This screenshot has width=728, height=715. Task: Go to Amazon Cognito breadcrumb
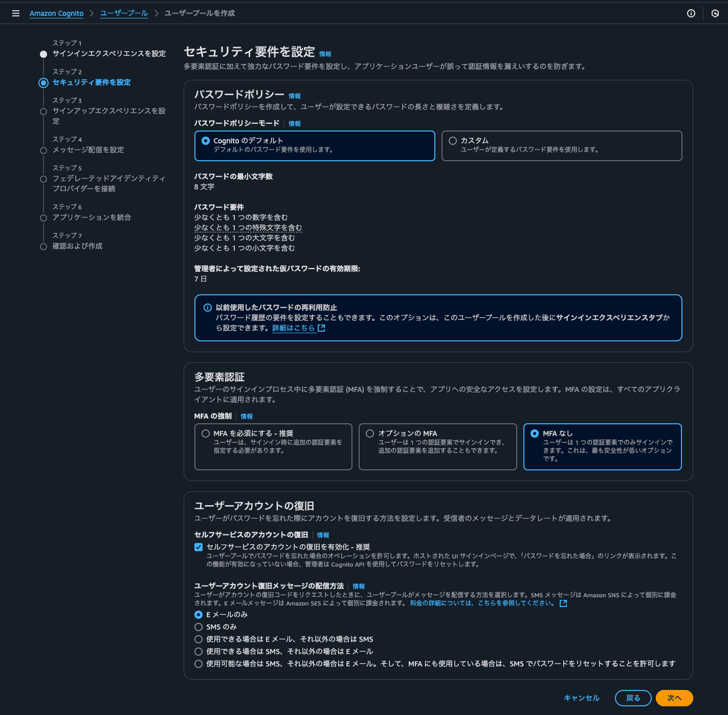(x=56, y=13)
